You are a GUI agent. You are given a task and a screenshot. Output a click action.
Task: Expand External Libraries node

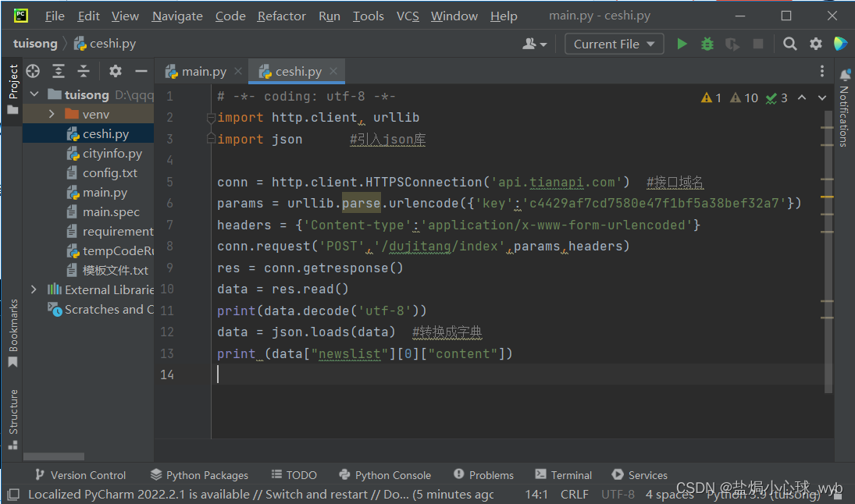(34, 289)
